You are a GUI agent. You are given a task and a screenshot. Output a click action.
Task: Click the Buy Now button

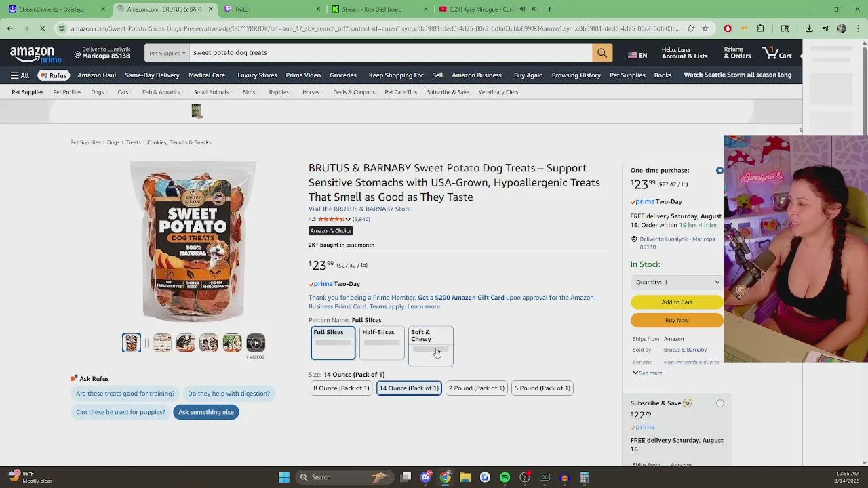pos(677,321)
